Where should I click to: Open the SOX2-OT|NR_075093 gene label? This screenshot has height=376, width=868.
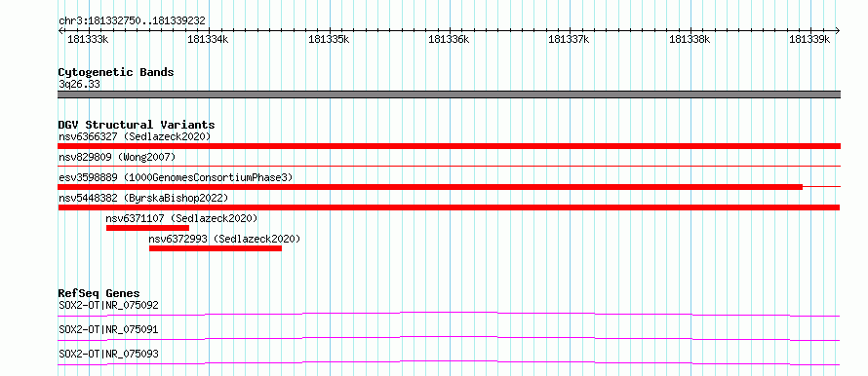tap(108, 354)
